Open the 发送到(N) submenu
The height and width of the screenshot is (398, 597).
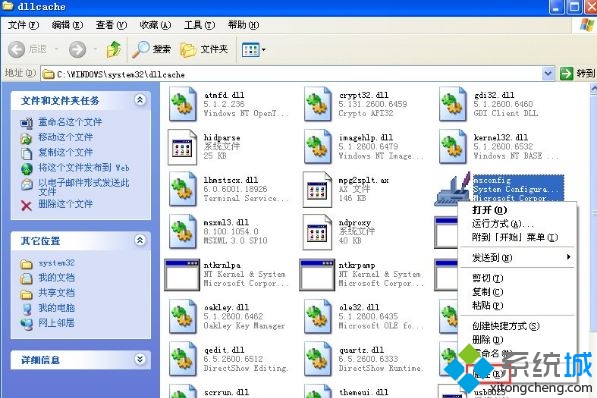517,258
